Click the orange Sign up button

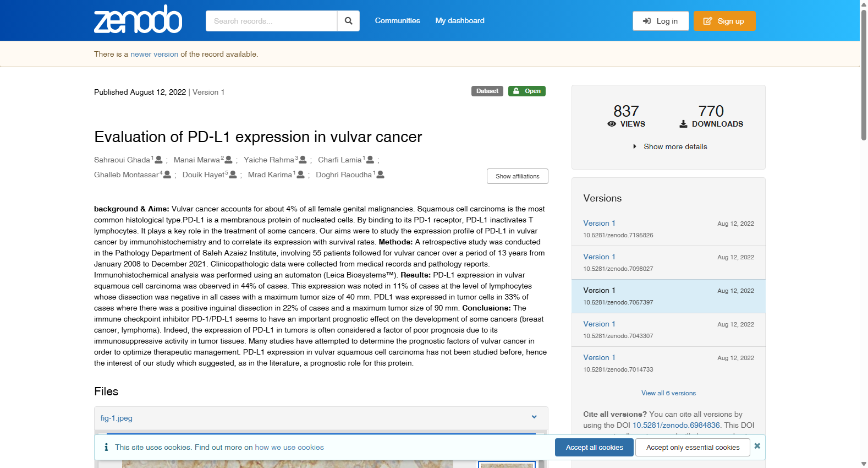[x=724, y=21]
